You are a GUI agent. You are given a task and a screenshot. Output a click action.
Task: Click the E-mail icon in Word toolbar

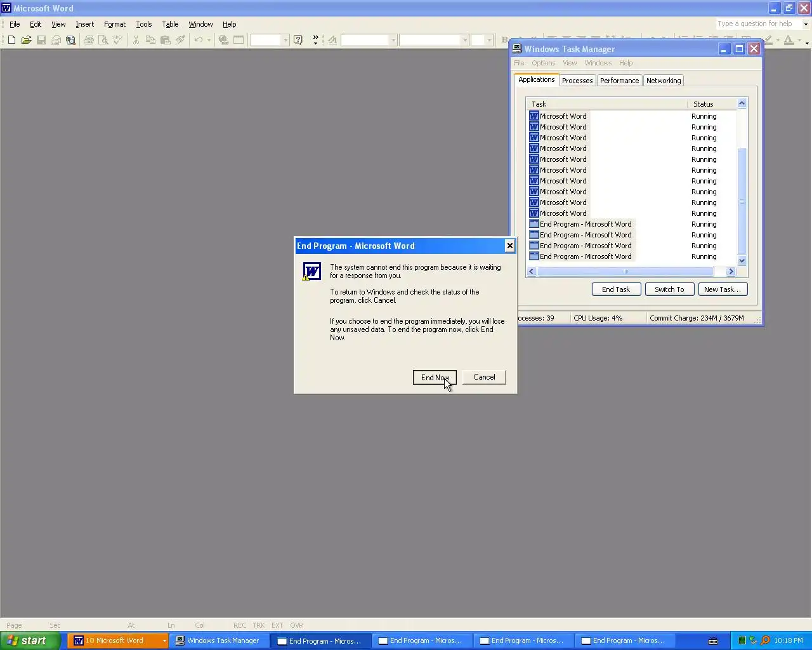coord(56,40)
